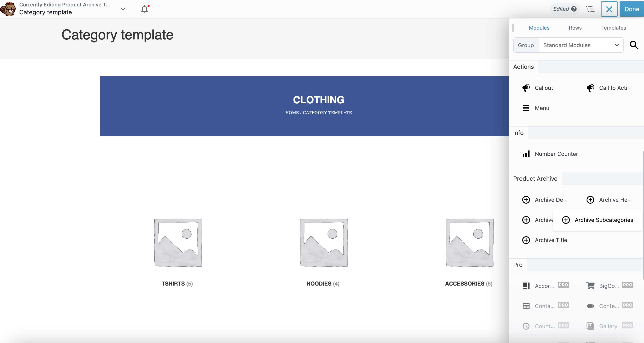Expand the template title chevron menu
The image size is (644, 343).
pos(123,9)
